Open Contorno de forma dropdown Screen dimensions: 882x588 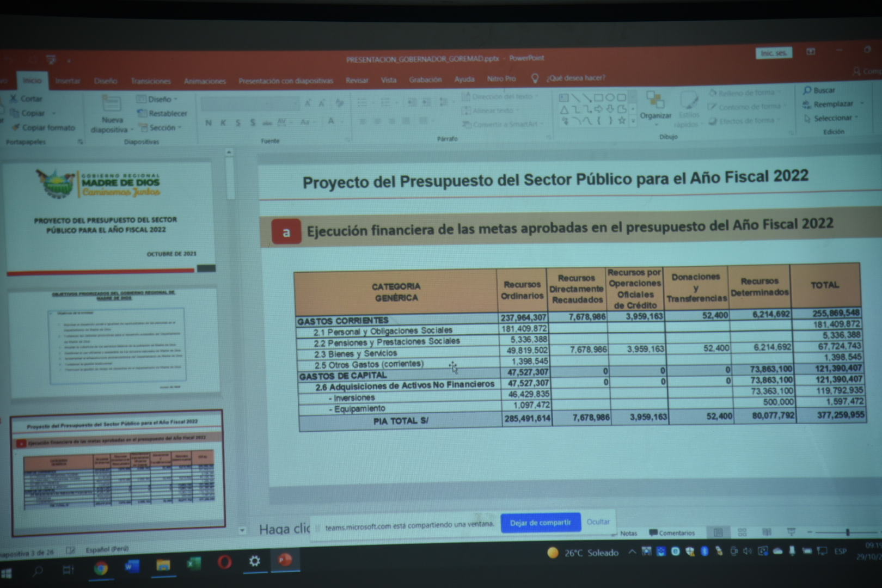747,107
